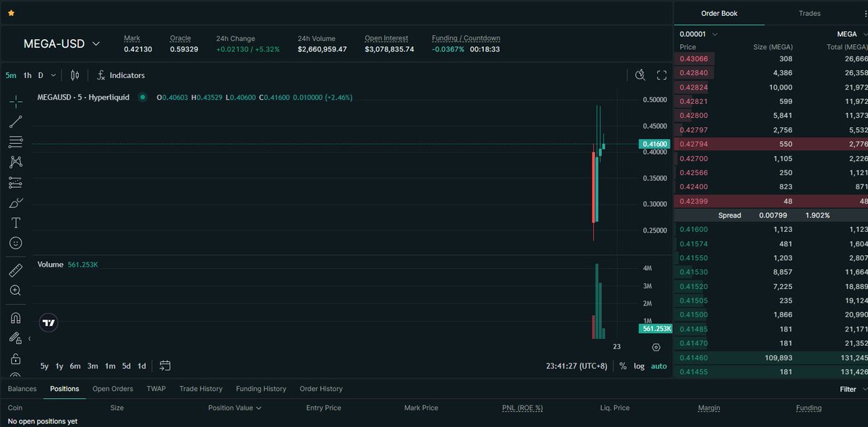The image size is (868, 427).
Task: Open the Filter dropdown in positions panel
Action: point(852,389)
